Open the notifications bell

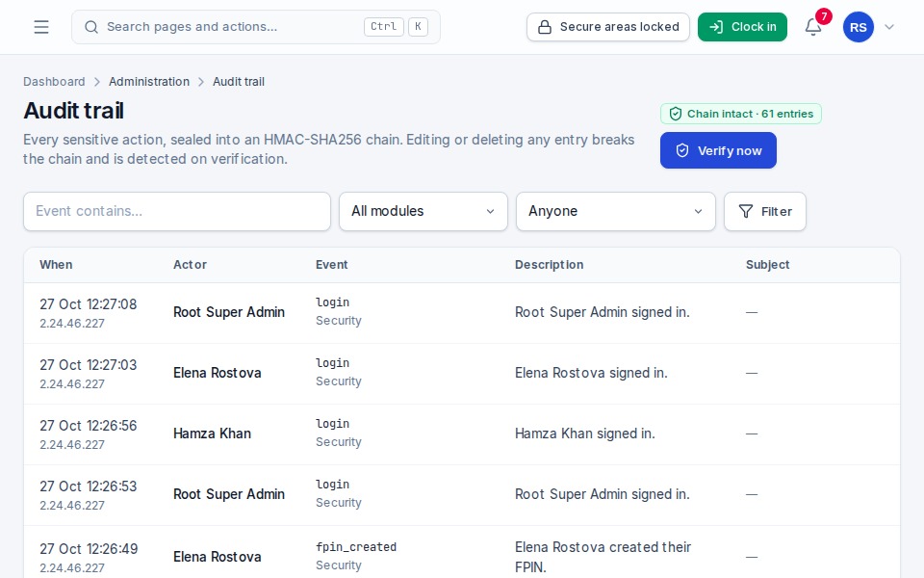813,27
